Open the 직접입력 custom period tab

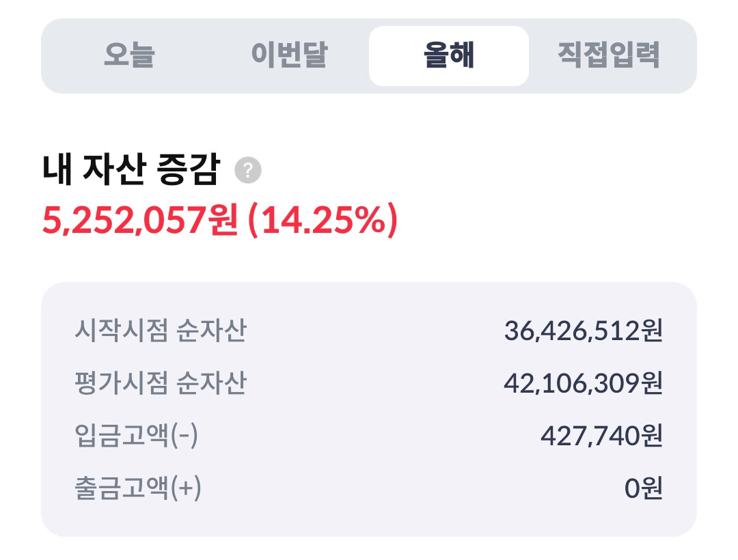pyautogui.click(x=608, y=56)
